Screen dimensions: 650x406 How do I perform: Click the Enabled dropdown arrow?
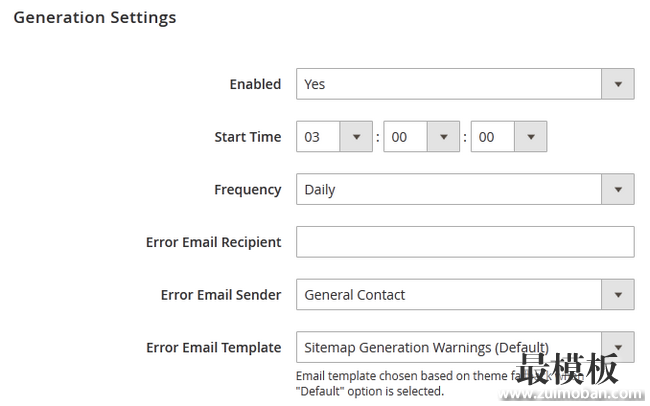(x=618, y=84)
